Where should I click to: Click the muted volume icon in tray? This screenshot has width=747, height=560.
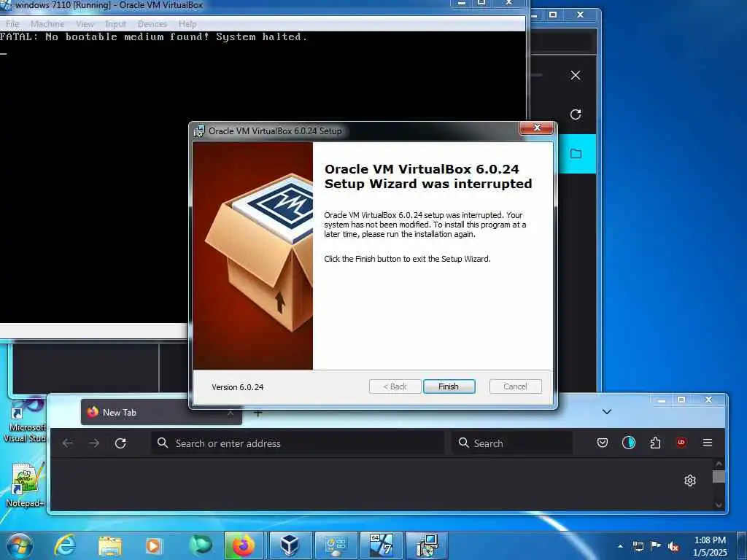click(x=673, y=546)
